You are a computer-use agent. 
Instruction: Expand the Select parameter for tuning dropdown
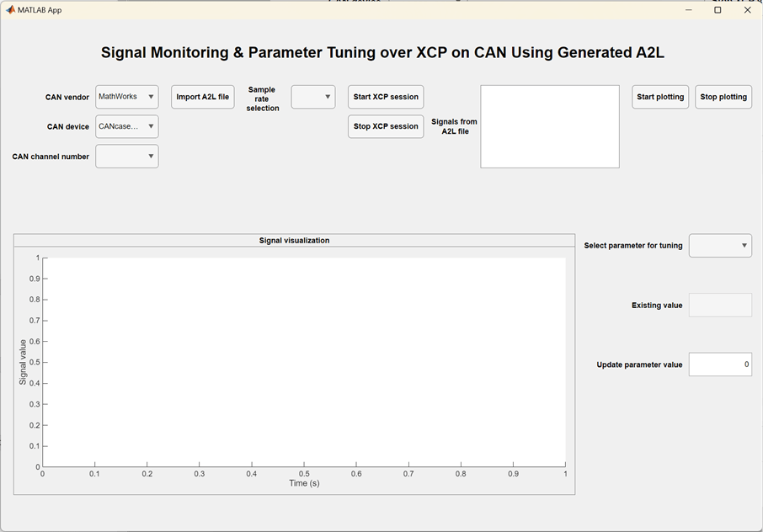(720, 245)
